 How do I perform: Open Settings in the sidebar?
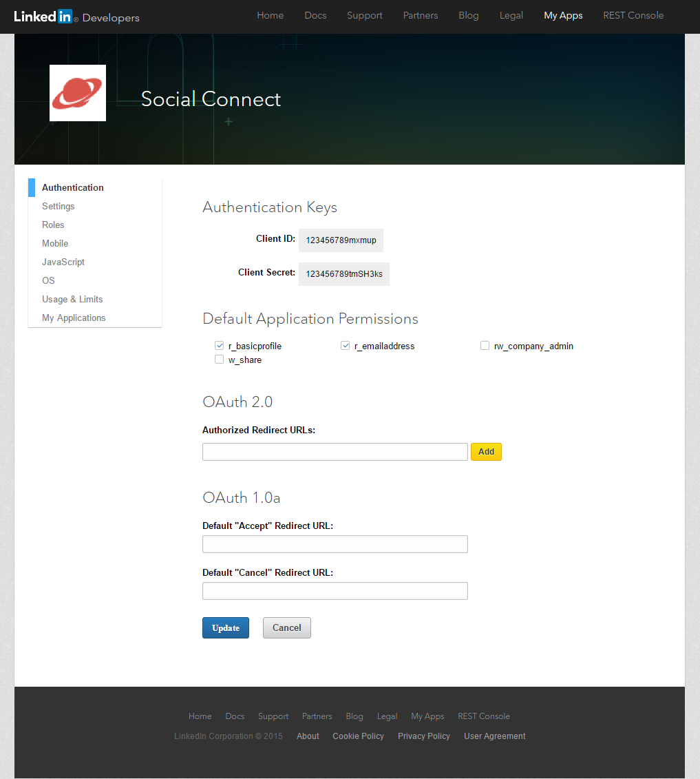58,206
